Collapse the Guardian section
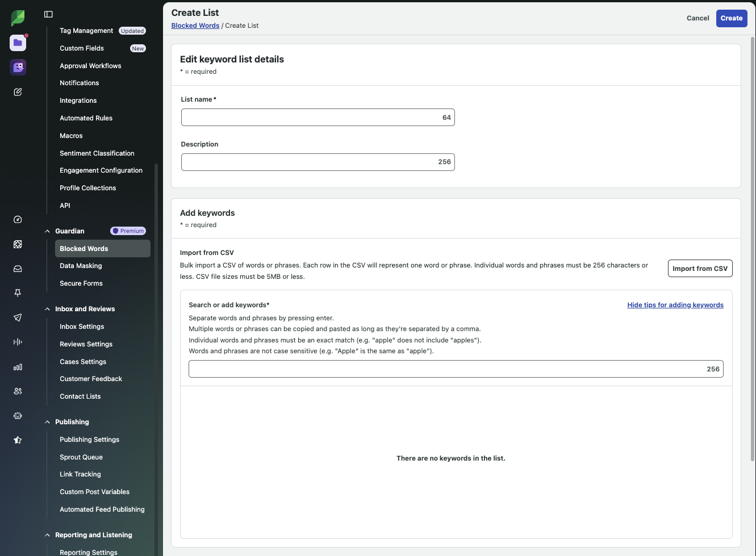The width and height of the screenshot is (756, 556). pos(48,231)
